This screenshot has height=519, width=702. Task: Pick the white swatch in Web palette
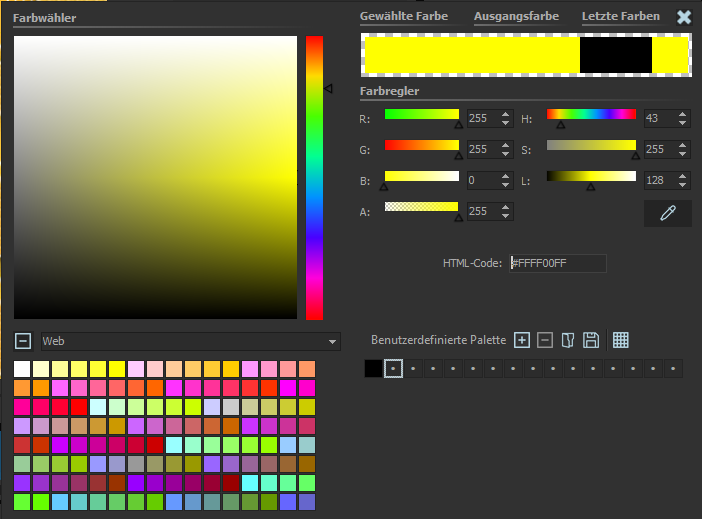pyautogui.click(x=22, y=369)
